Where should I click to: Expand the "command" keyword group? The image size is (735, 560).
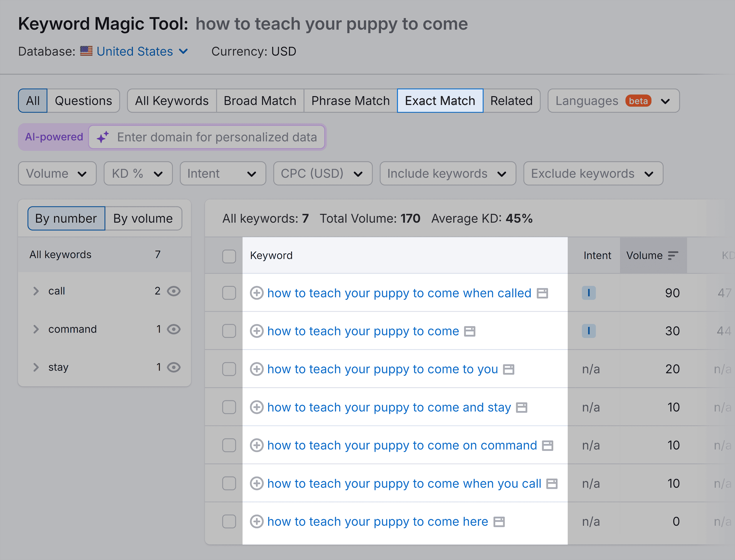[36, 329]
